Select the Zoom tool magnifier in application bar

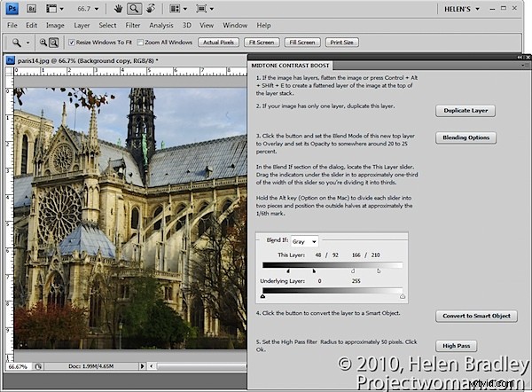point(135,9)
